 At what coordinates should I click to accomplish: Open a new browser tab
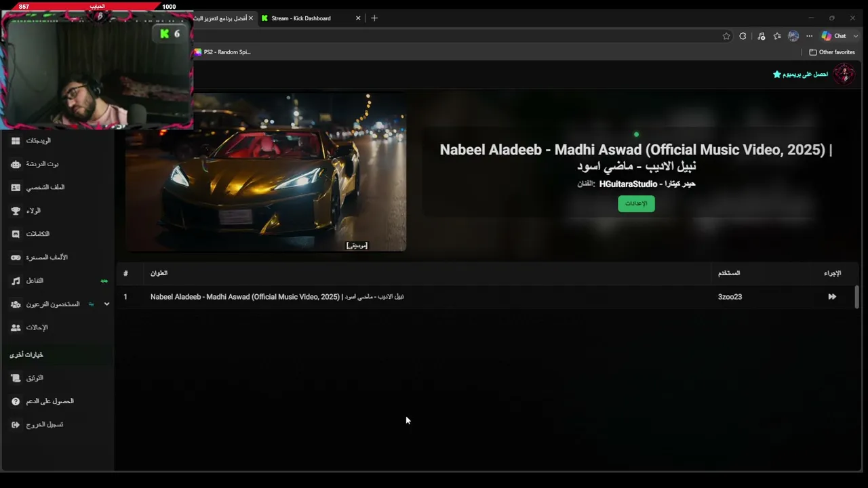(x=374, y=18)
